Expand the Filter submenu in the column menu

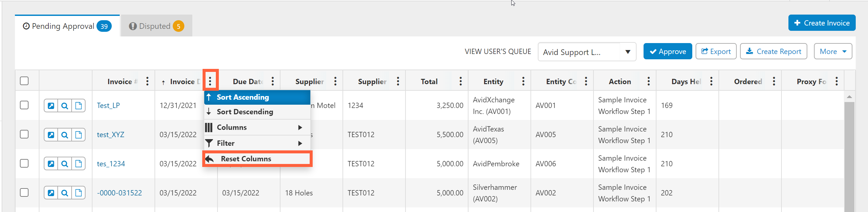(x=257, y=143)
